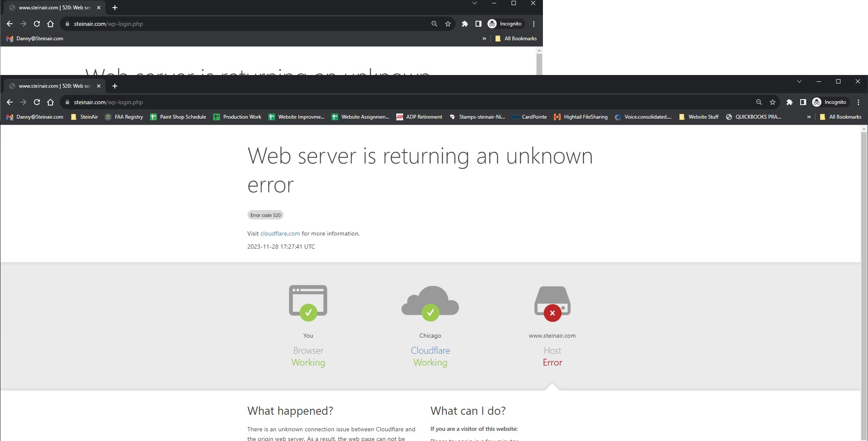Open Website Assignmen... bookmark
The image size is (868, 441).
point(360,117)
